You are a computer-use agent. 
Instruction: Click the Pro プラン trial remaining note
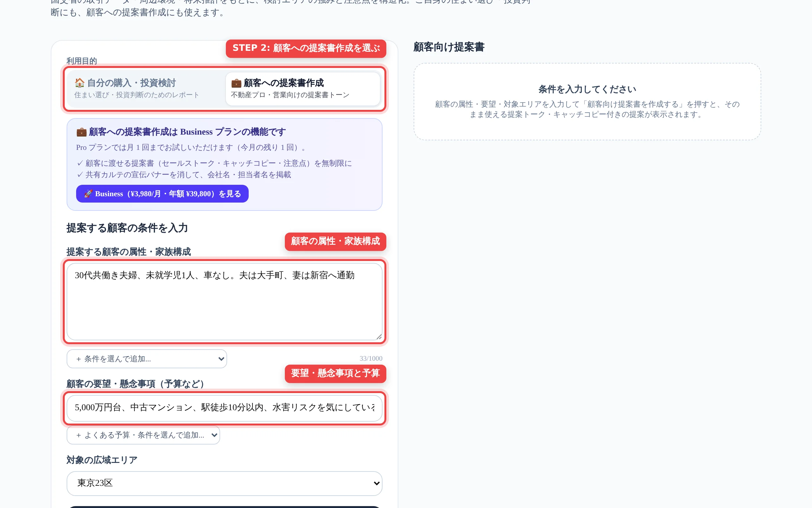pyautogui.click(x=191, y=148)
